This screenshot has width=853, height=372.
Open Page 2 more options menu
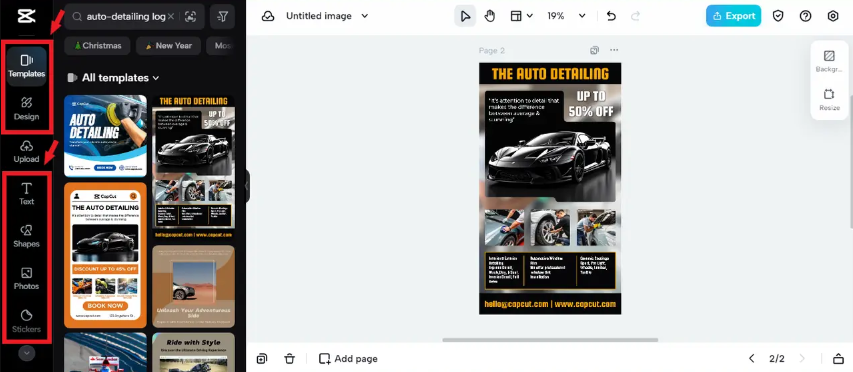click(614, 50)
